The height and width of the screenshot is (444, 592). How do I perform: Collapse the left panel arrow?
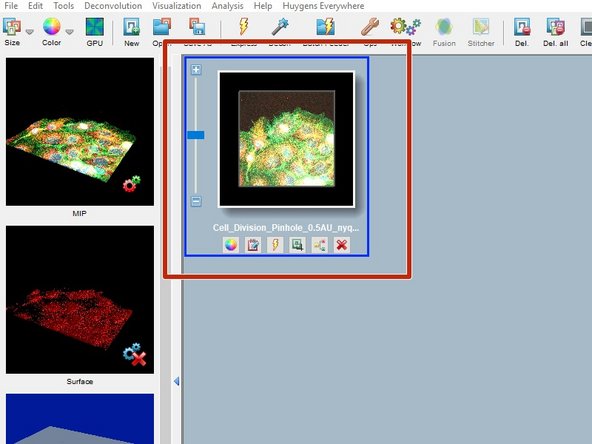(x=176, y=381)
